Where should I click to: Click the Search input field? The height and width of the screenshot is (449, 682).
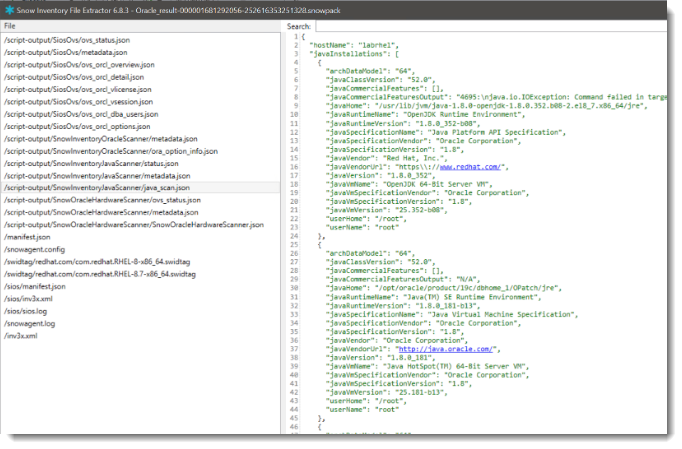(491, 26)
